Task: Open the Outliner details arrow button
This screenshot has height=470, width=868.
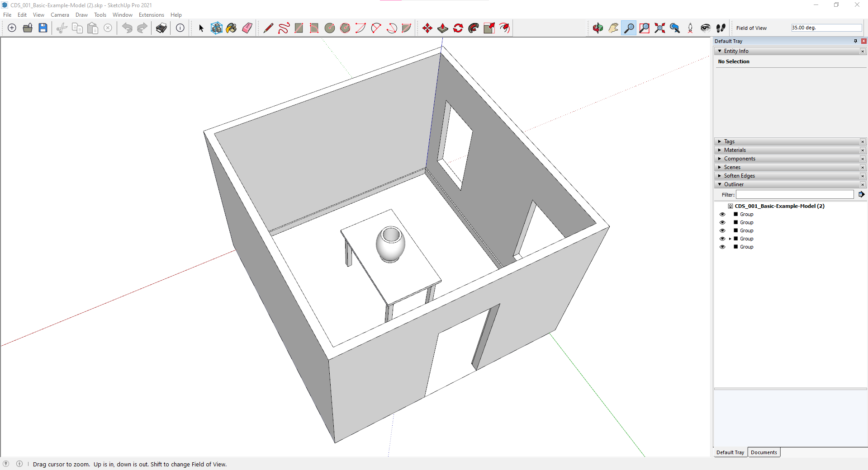Action: point(861,194)
